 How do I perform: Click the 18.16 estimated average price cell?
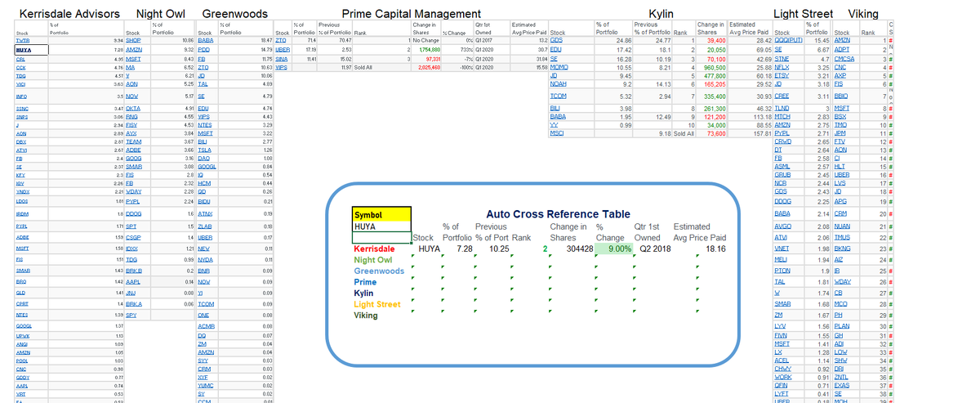715,248
